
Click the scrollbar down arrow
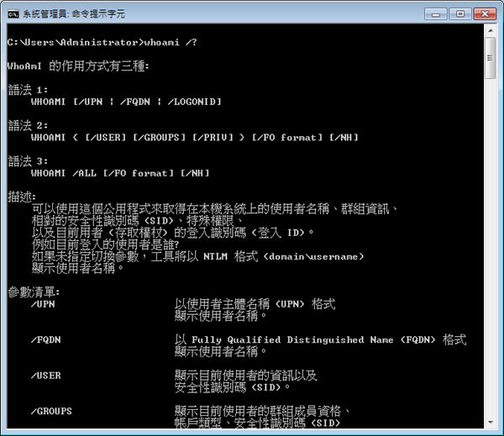(x=491, y=422)
